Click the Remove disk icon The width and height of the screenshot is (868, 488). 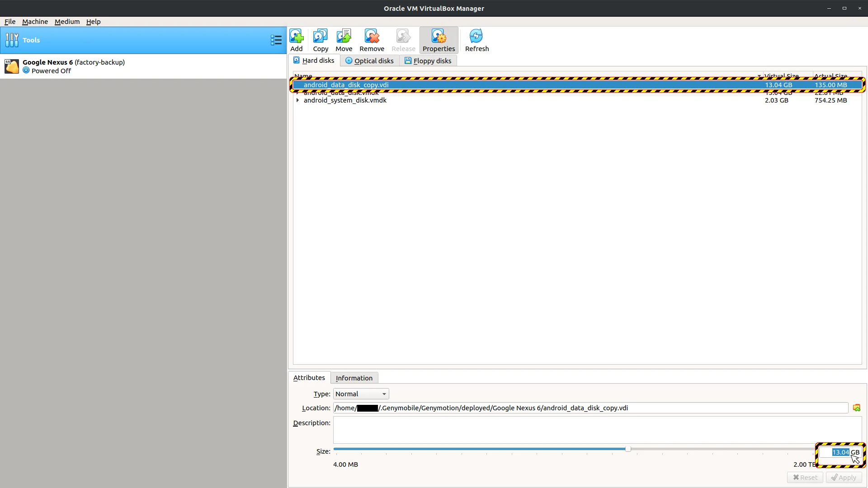pos(372,40)
